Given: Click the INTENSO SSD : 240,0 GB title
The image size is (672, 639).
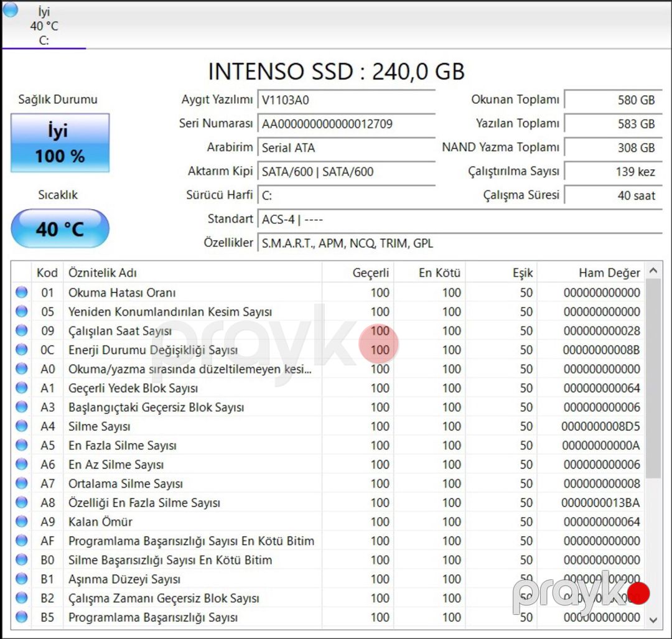Looking at the screenshot, I should 336,71.
